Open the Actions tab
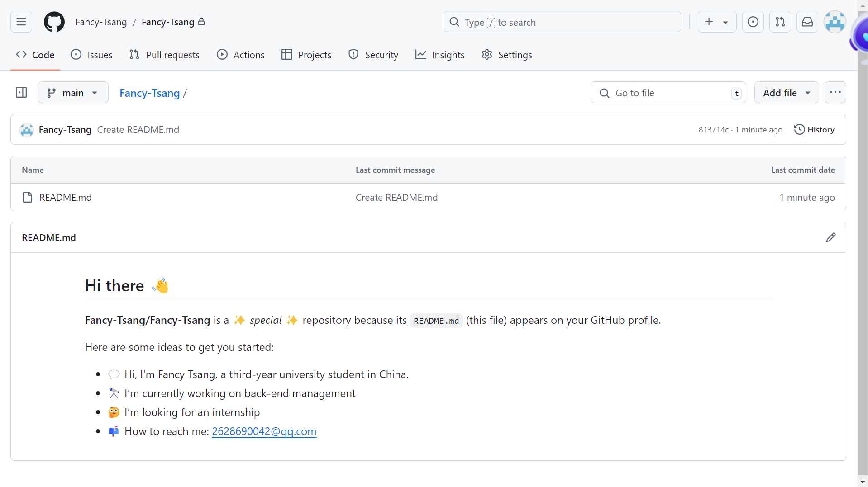The height and width of the screenshot is (487, 868). click(240, 55)
